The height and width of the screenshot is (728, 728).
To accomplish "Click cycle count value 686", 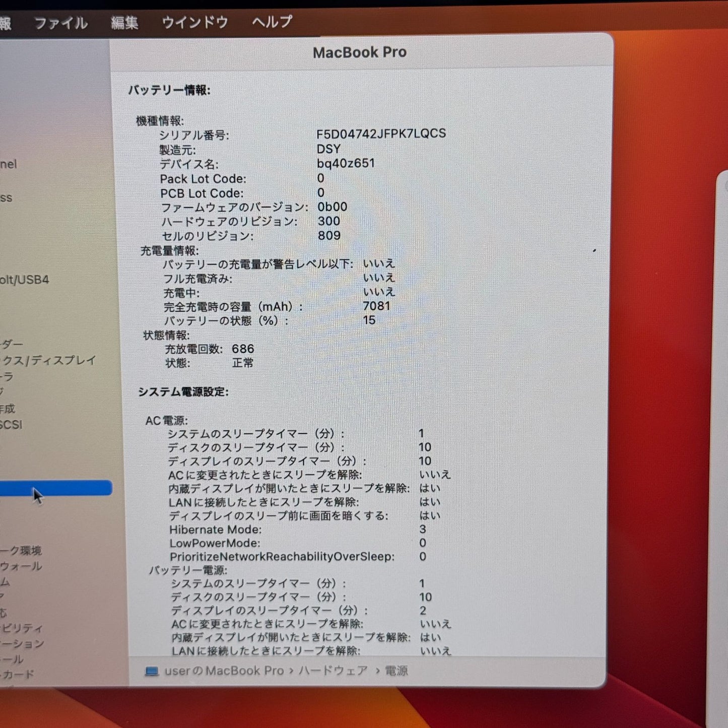I will [x=243, y=349].
